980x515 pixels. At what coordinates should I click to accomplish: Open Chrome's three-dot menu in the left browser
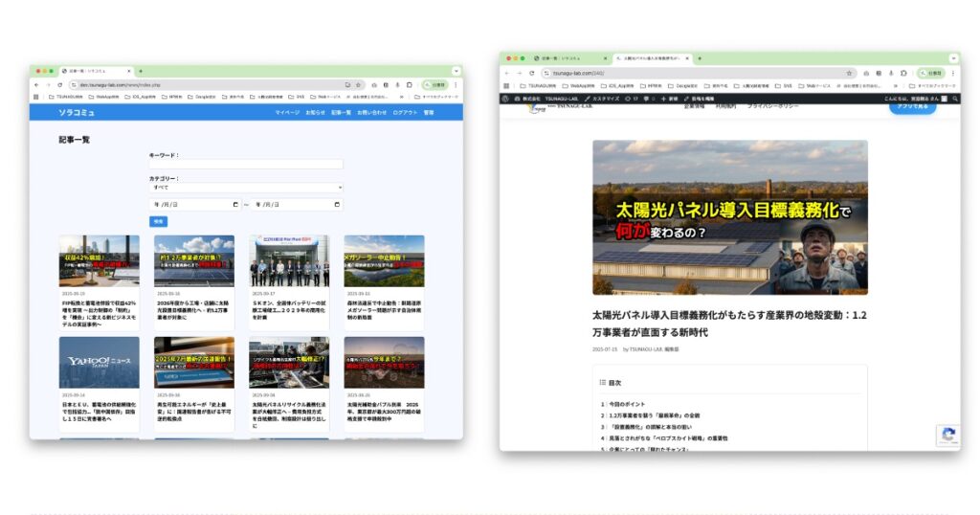tap(455, 84)
